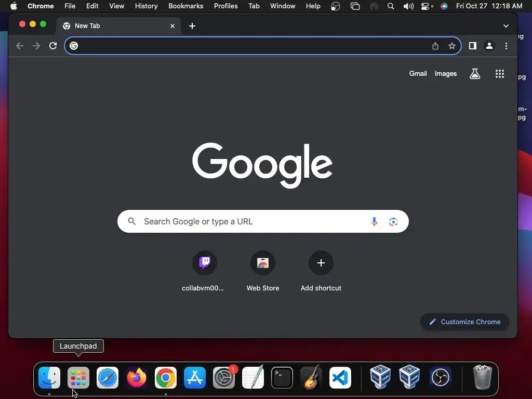The image size is (532, 399).
Task: Launch Terminal from the Dock
Action: 282,378
